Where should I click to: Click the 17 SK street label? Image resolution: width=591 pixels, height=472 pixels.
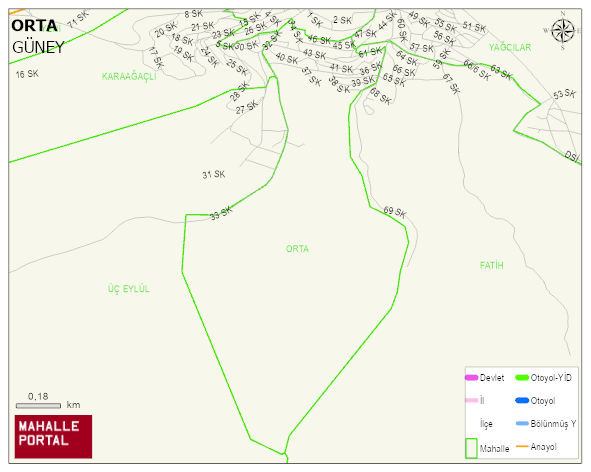156,58
